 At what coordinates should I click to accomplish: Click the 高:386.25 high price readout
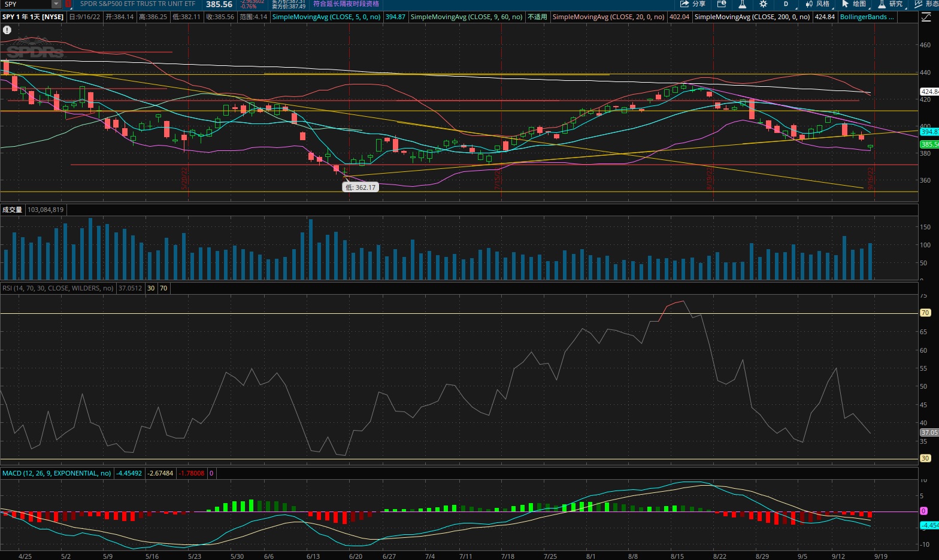pyautogui.click(x=153, y=17)
